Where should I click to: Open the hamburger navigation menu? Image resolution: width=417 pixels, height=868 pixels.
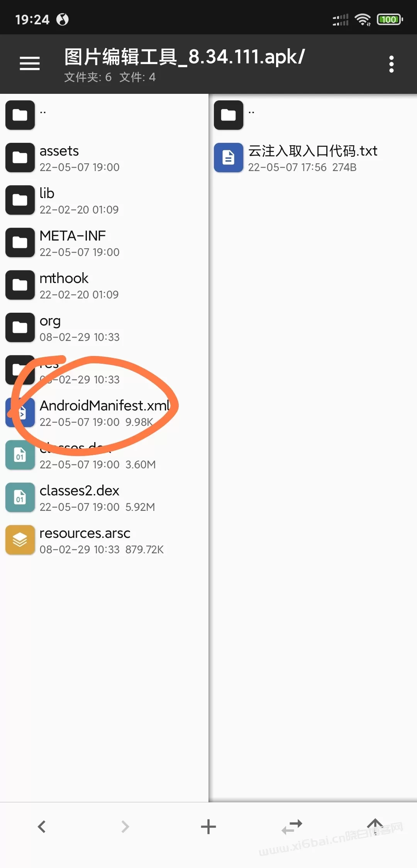30,63
